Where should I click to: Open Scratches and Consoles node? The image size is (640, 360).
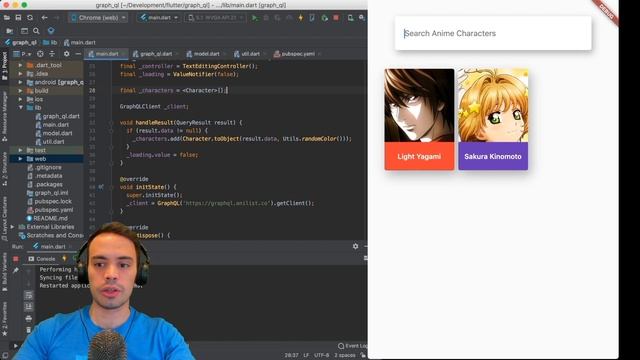coord(51,236)
